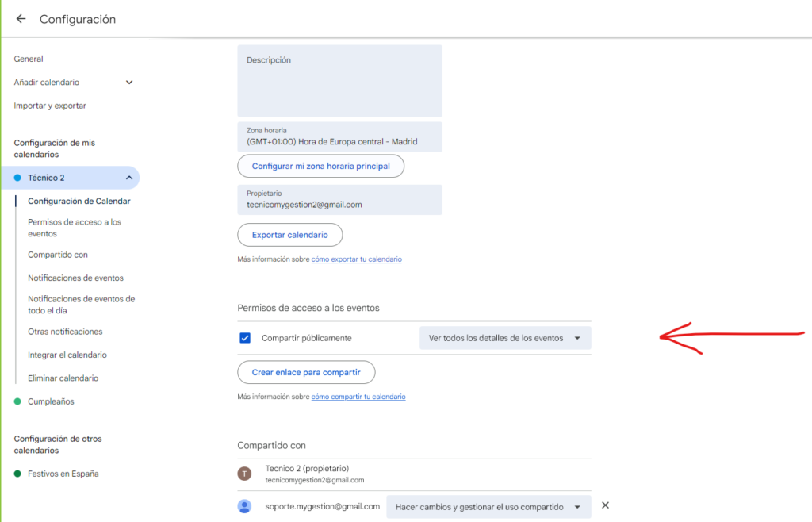Select Festivos en España calendar
Screen dimensions: 812x522
point(63,474)
